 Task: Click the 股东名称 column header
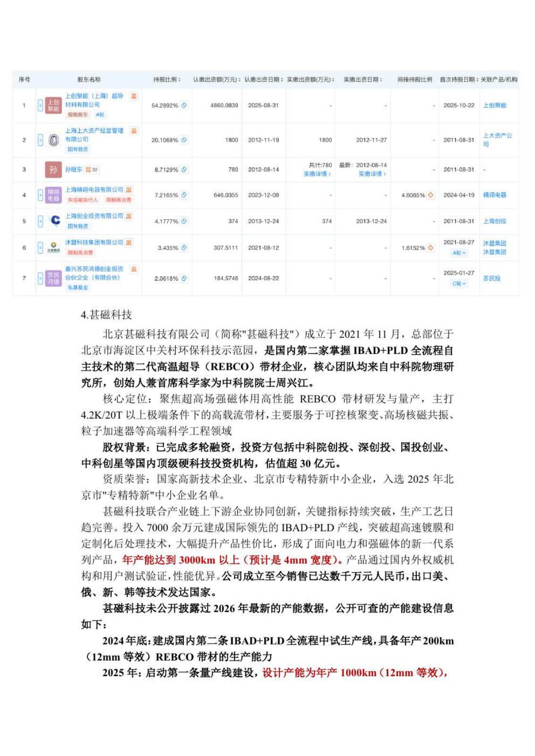88,79
